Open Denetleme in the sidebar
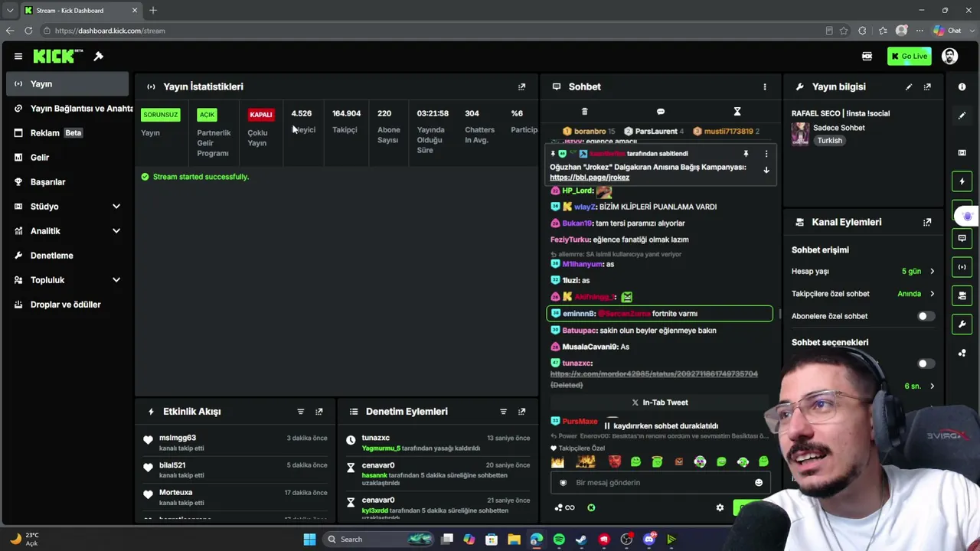This screenshot has width=980, height=551. [67, 256]
